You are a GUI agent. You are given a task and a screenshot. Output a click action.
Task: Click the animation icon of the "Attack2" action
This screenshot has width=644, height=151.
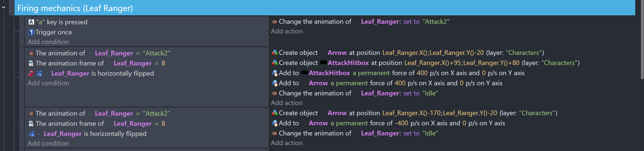click(x=275, y=22)
